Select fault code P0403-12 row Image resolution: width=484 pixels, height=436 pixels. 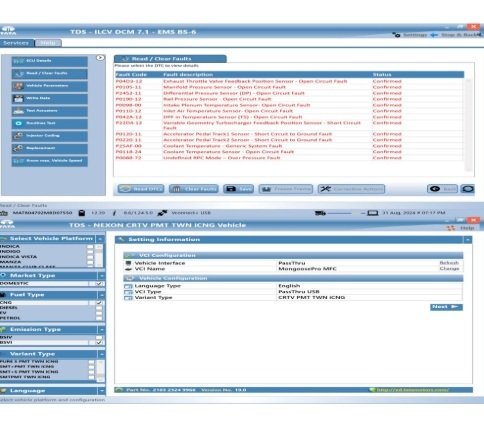289,81
